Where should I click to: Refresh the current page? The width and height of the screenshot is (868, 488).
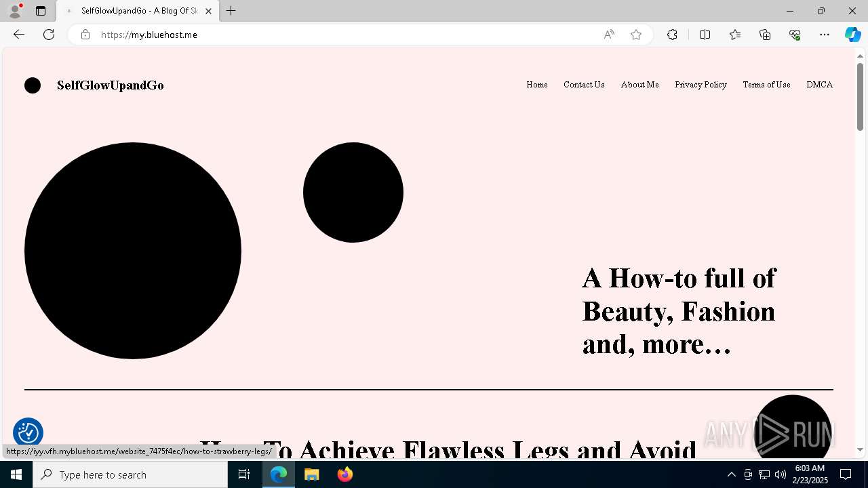tap(49, 35)
